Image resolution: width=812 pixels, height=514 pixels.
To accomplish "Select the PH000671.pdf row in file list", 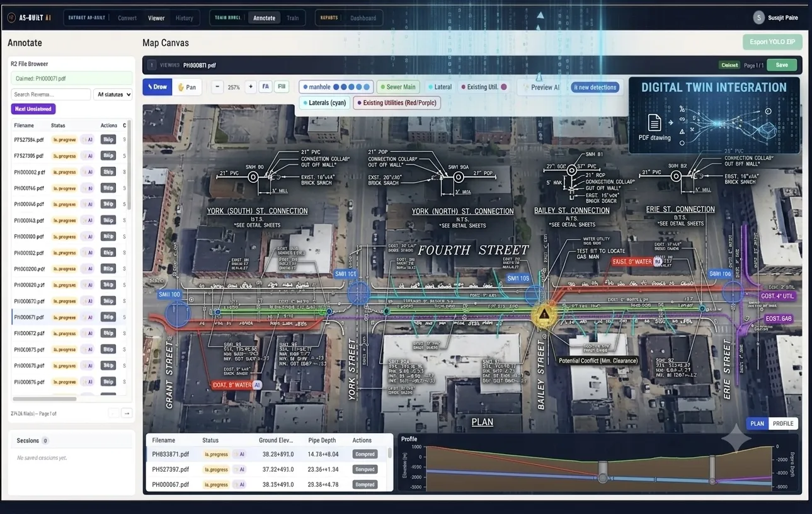I will (x=69, y=317).
